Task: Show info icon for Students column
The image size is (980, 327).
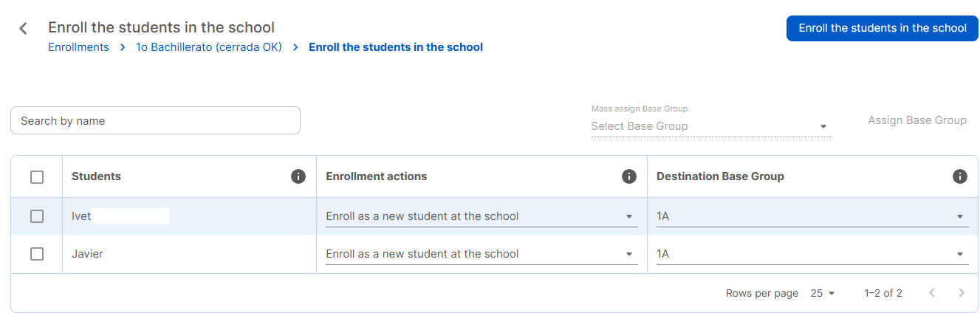Action: 298,176
